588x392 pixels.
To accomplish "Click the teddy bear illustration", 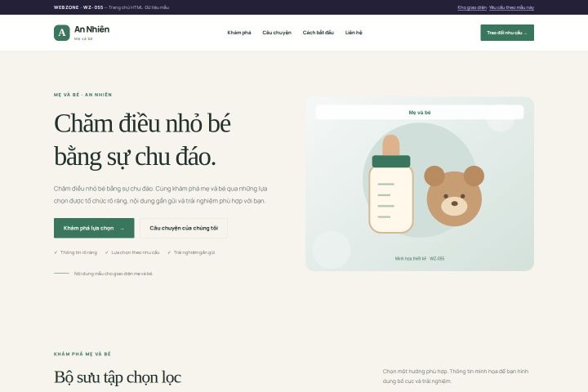I will [454, 196].
